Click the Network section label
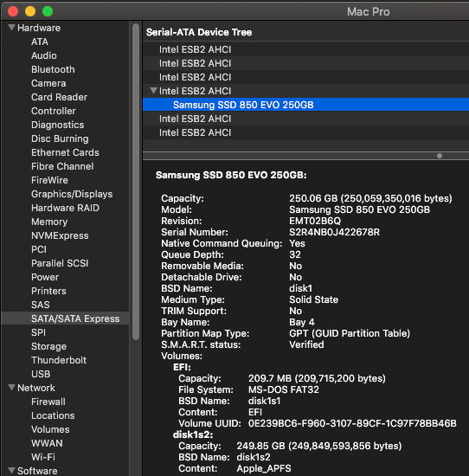The height and width of the screenshot is (476, 469). click(36, 388)
